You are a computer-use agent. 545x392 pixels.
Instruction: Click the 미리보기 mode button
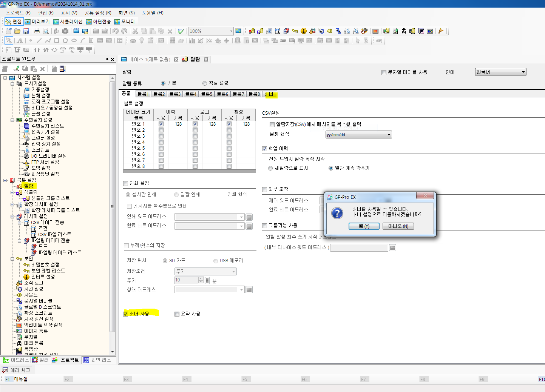(37, 22)
